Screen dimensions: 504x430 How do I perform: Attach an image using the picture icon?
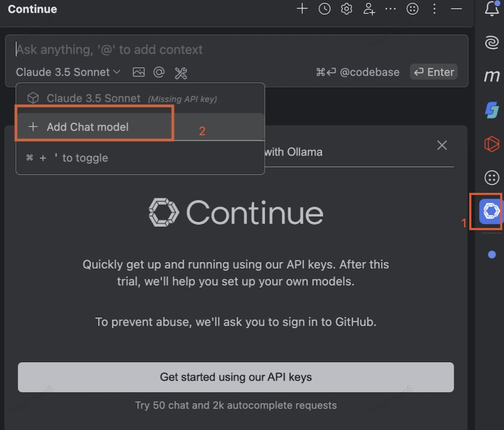139,72
